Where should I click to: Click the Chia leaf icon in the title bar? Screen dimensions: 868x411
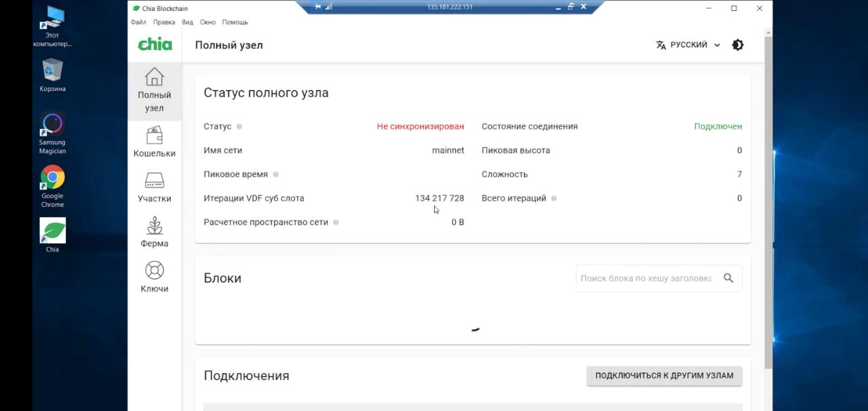[x=136, y=8]
